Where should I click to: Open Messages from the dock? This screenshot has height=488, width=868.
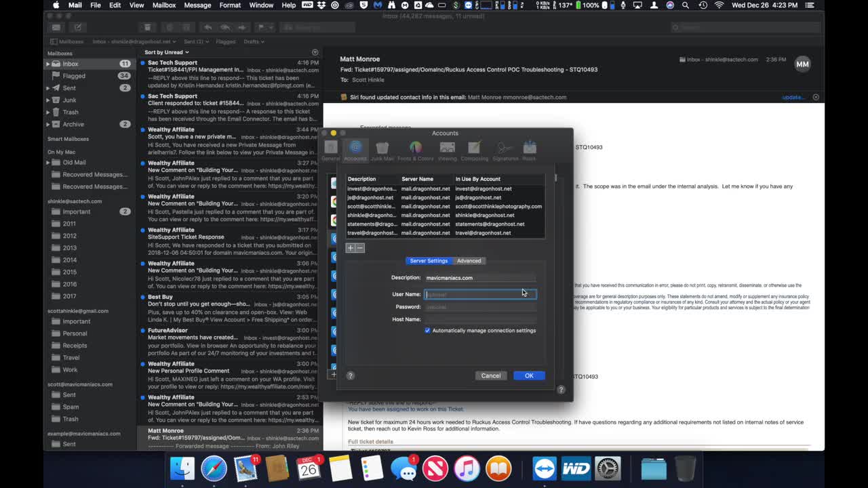(x=404, y=468)
